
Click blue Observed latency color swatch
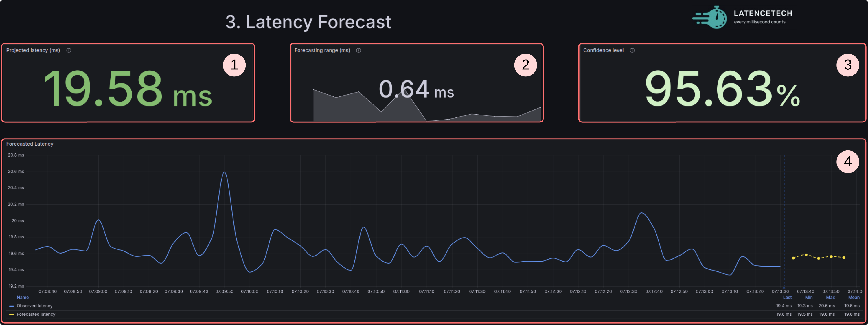(x=12, y=306)
